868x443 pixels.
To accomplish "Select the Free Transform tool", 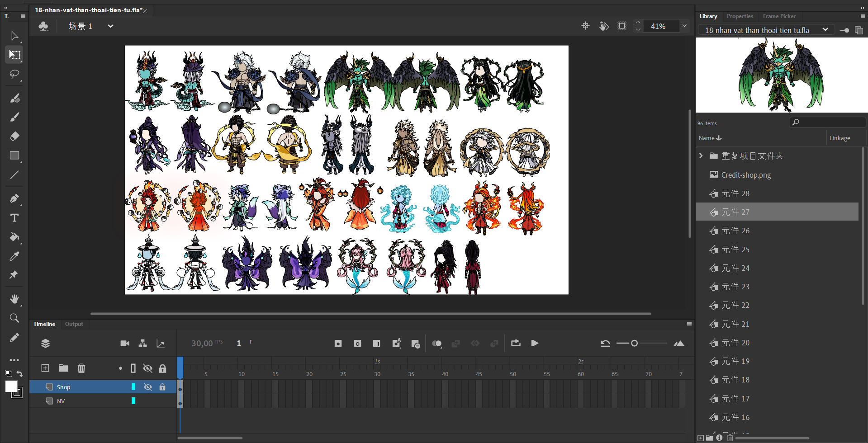I will [14, 55].
